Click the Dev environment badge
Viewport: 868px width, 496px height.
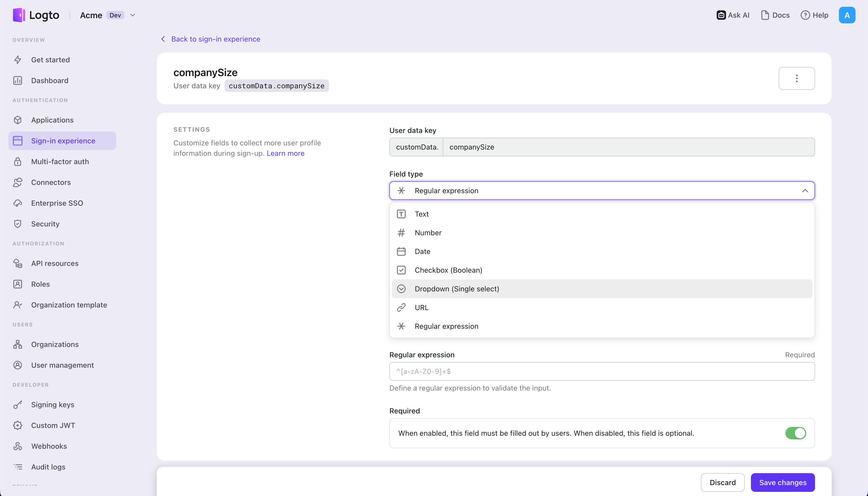pos(115,15)
